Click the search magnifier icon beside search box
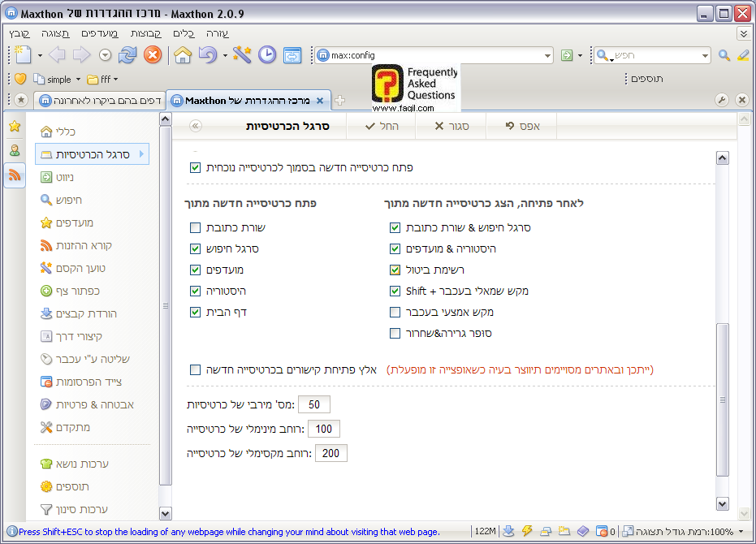The image size is (756, 544). click(724, 55)
